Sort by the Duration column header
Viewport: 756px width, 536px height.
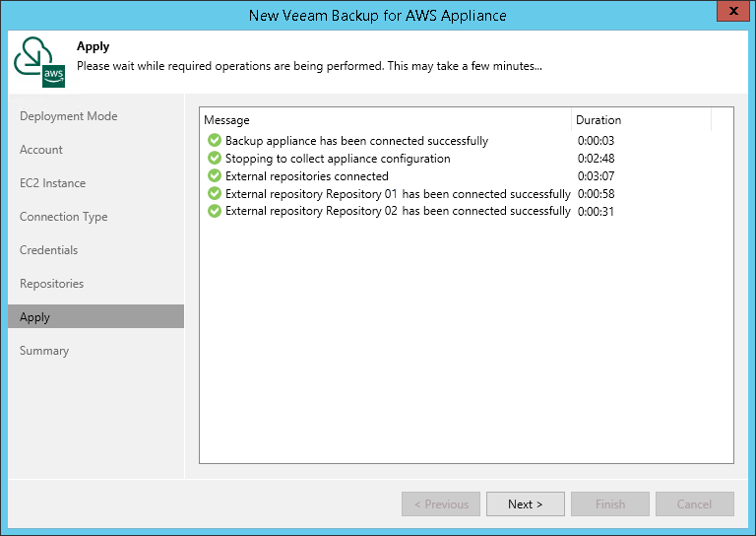640,120
